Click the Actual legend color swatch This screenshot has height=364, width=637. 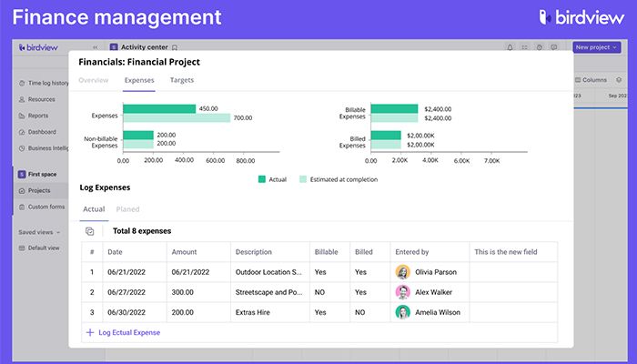[262, 179]
